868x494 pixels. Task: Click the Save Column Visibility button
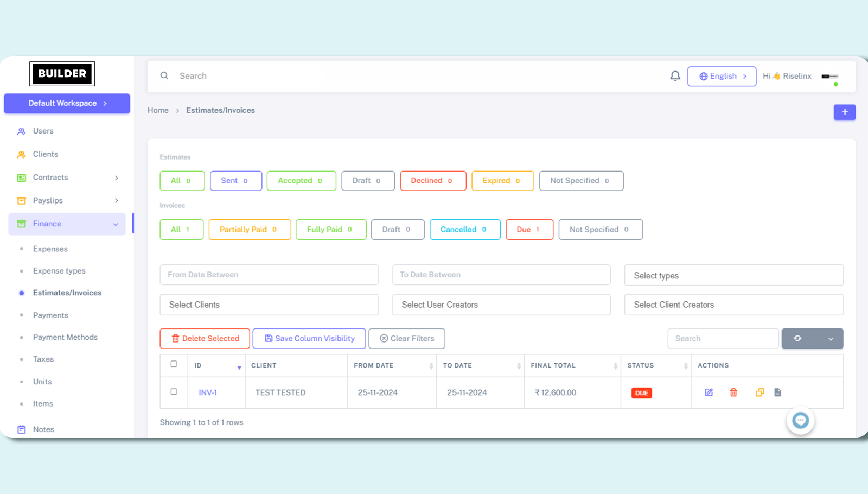[x=309, y=338]
